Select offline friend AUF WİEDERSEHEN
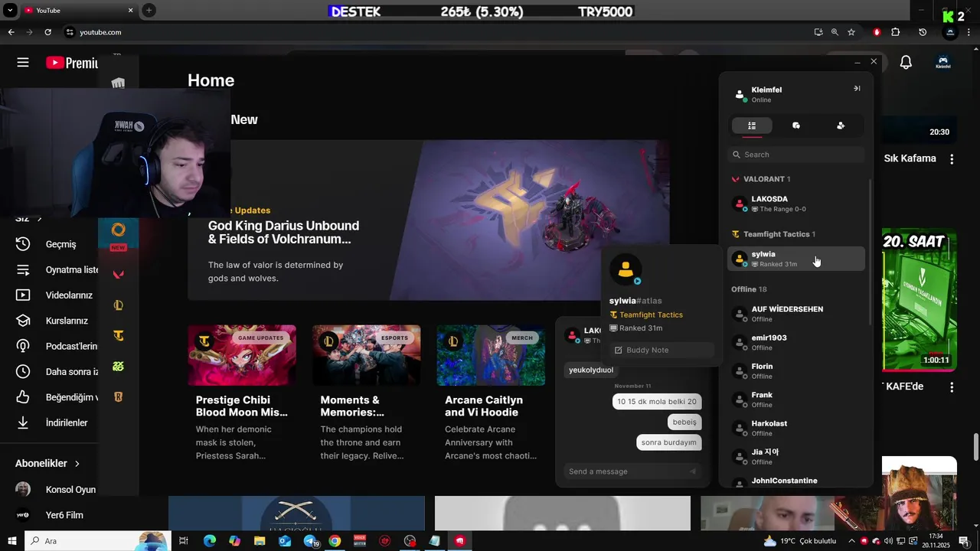The width and height of the screenshot is (980, 551). 796,314
